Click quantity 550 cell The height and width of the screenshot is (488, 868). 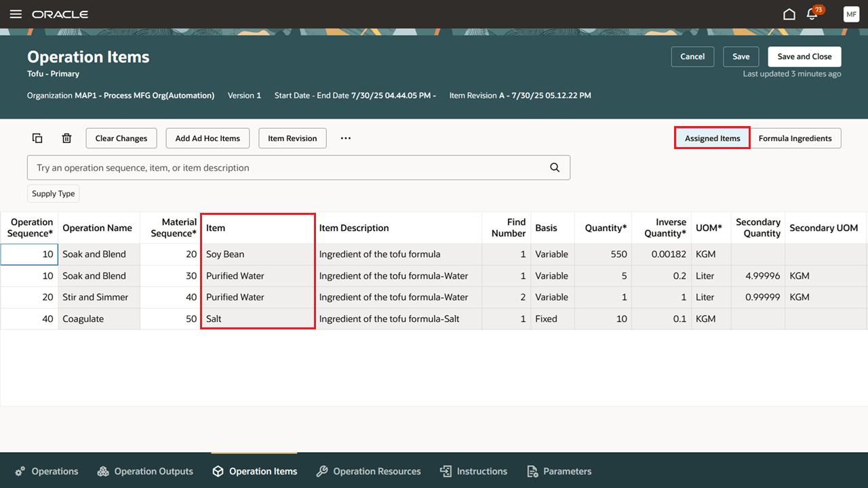tap(603, 254)
